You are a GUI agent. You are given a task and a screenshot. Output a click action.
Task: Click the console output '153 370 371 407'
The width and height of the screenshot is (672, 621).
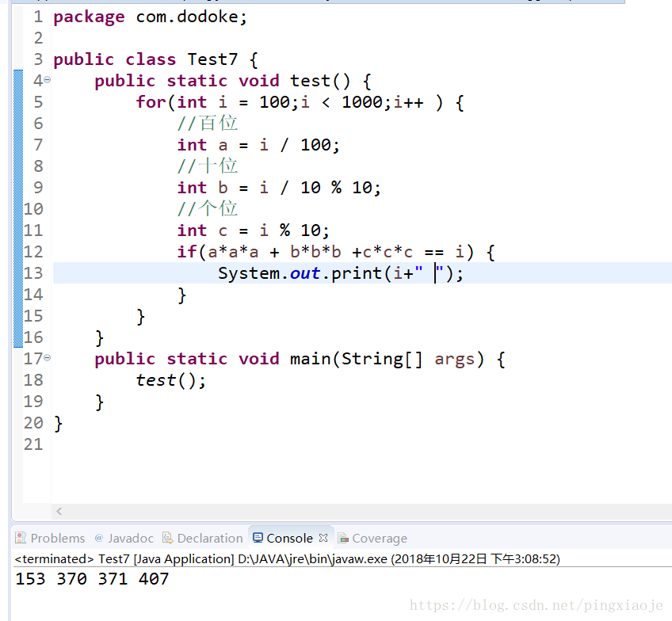[x=92, y=579]
